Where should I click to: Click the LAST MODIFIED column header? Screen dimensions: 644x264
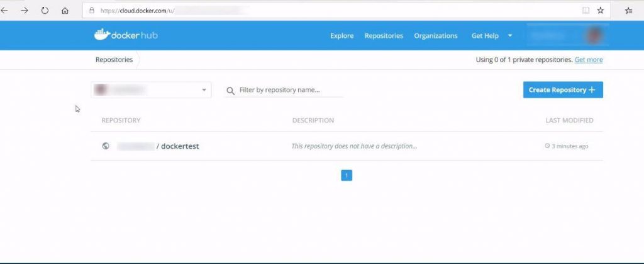[x=569, y=120]
